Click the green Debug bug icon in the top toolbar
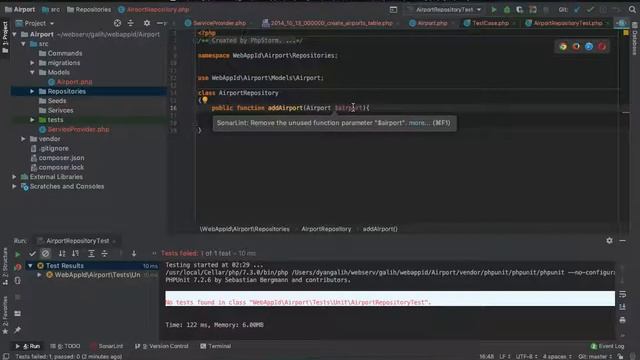The width and height of the screenshot is (640, 360). point(507,9)
